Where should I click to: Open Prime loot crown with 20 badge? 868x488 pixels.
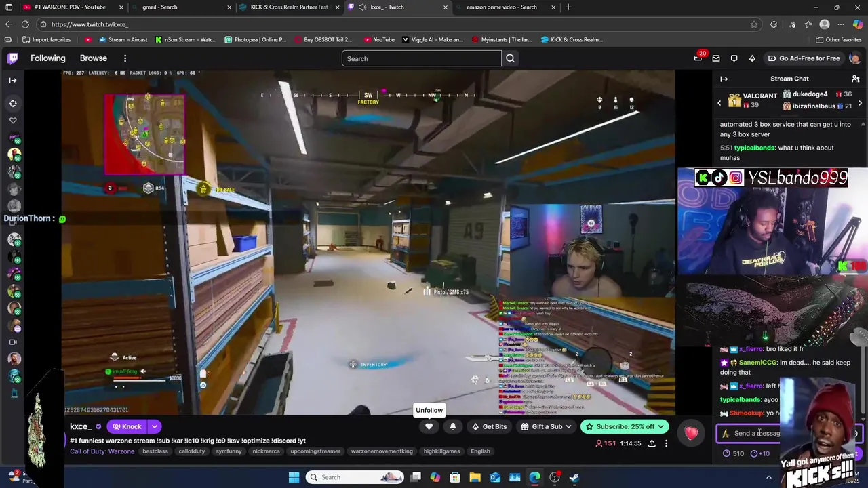tap(698, 58)
